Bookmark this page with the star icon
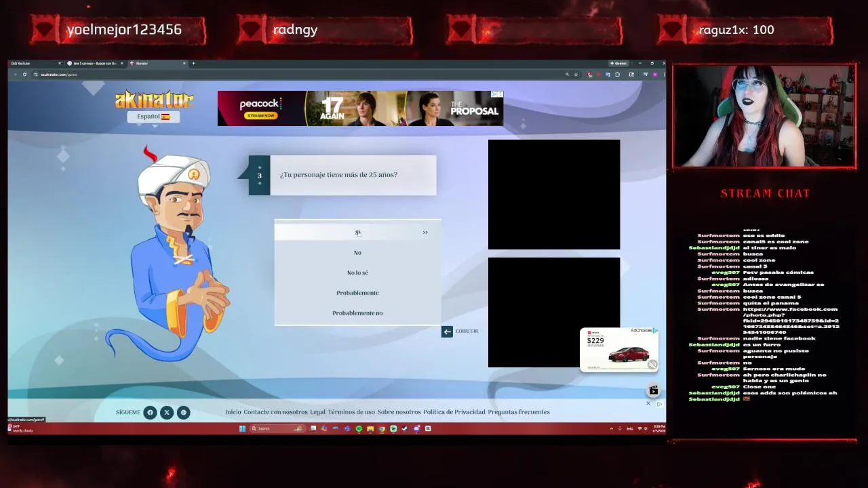 (576, 75)
